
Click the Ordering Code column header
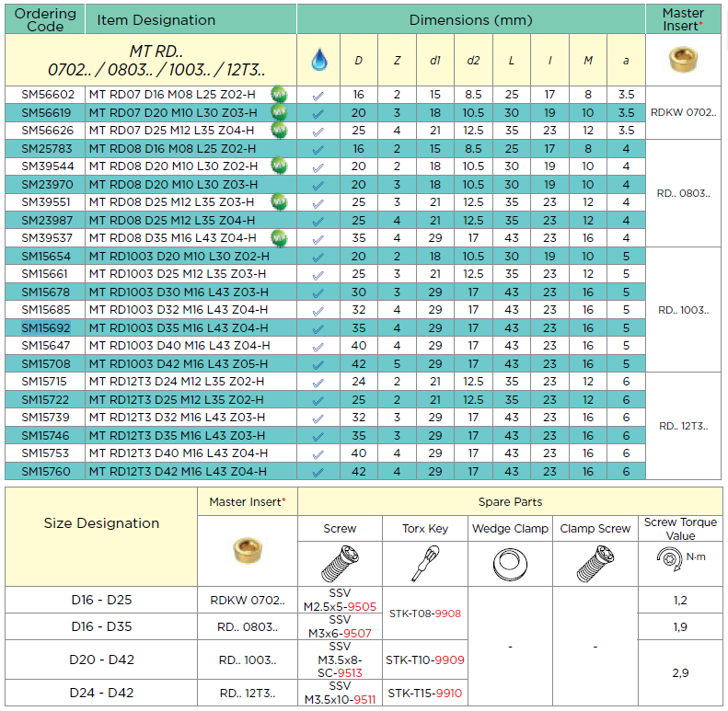tap(45, 19)
